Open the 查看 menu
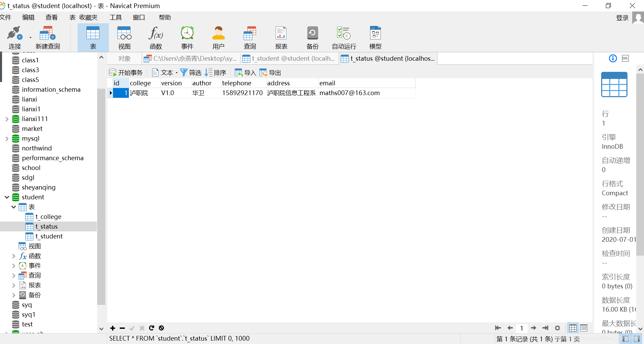644x344 pixels. pyautogui.click(x=52, y=18)
